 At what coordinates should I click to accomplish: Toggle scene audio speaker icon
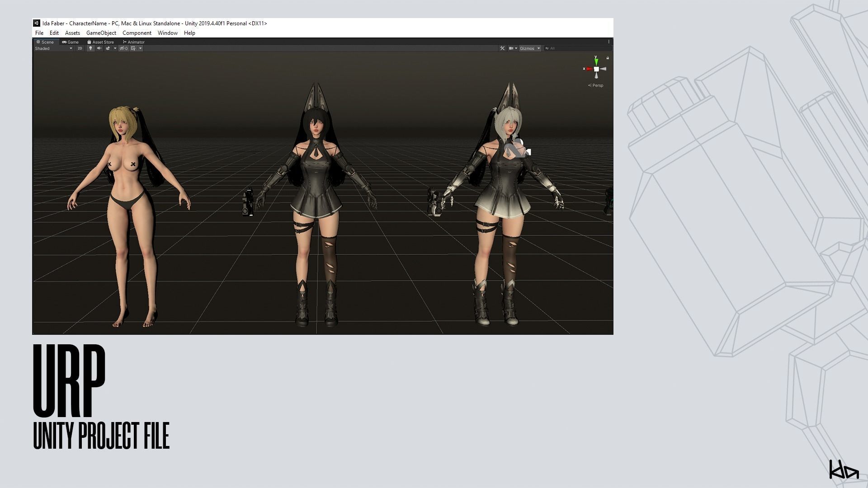(x=99, y=48)
